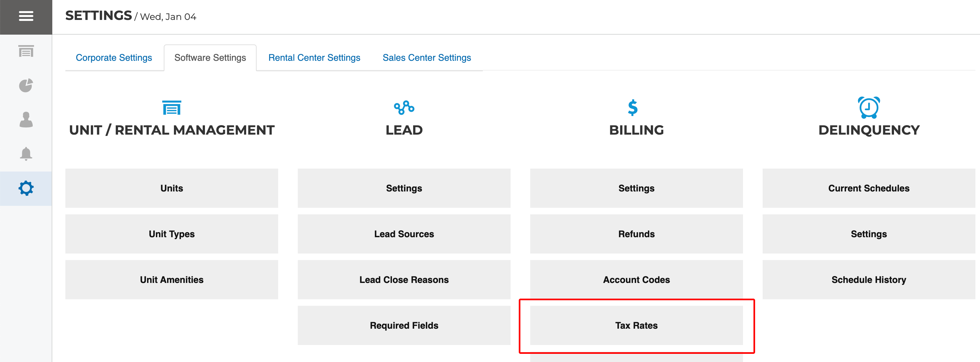The width and height of the screenshot is (980, 362).
Task: Open Settings under Lead
Action: (x=404, y=188)
